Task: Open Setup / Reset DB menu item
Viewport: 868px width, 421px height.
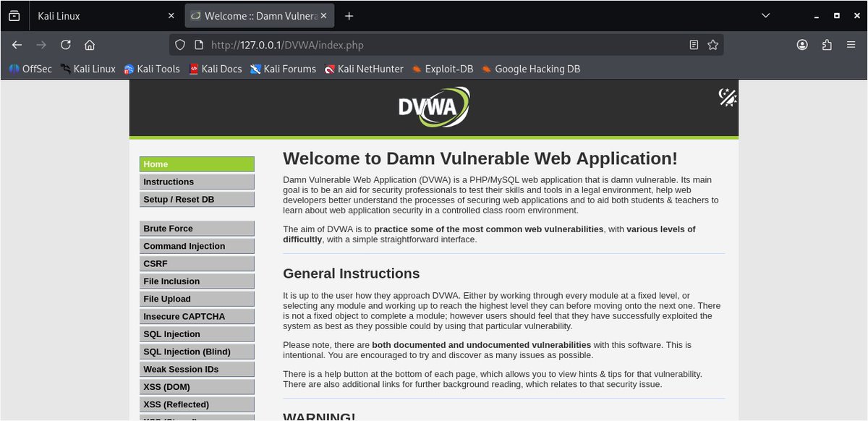Action: click(197, 199)
